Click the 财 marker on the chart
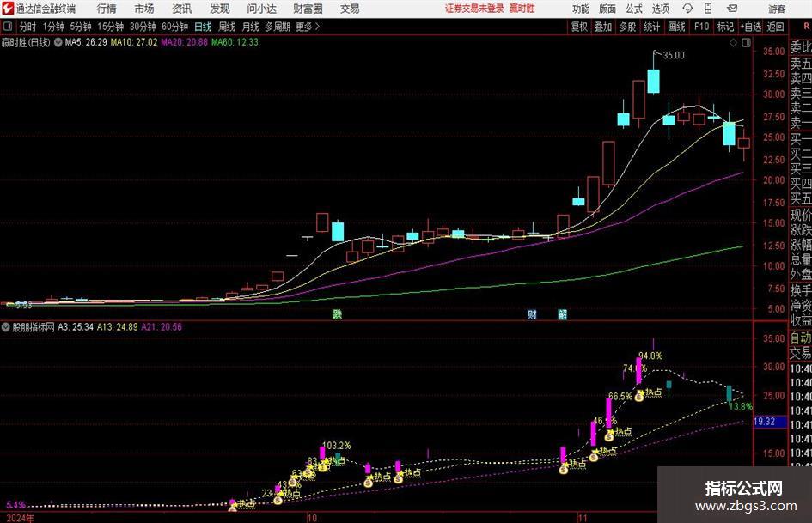Screen dimensions: 812x523 click(532, 313)
